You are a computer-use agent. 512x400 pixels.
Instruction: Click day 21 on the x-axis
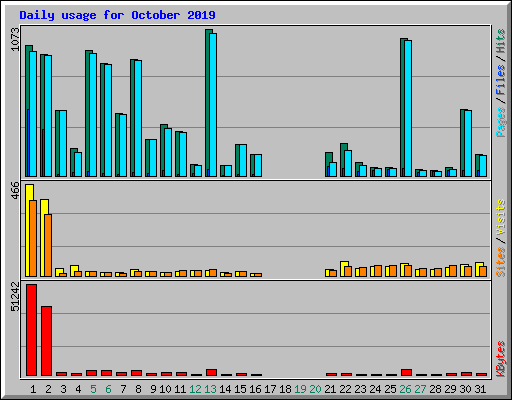pos(330,389)
